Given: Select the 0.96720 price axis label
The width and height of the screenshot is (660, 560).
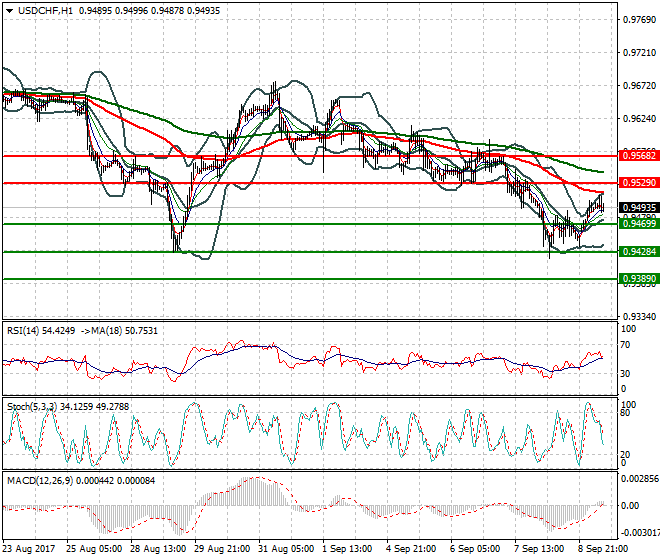Looking at the screenshot, I should pyautogui.click(x=639, y=85).
